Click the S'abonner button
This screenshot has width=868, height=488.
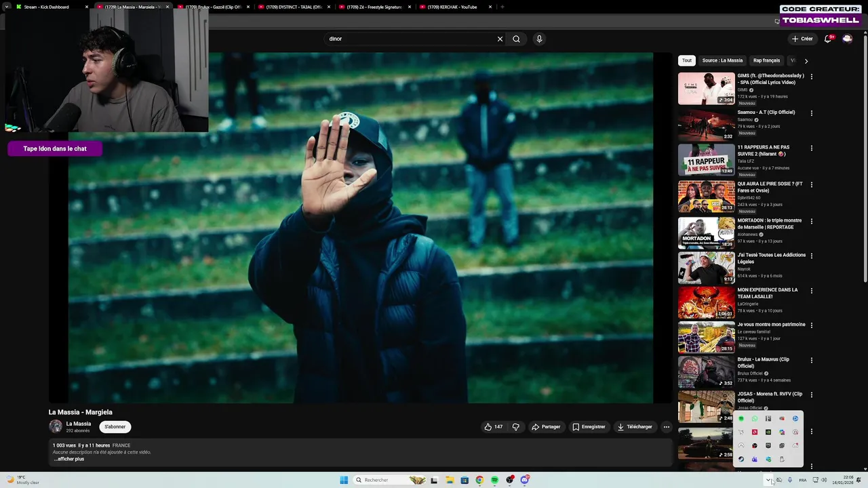[115, 427]
